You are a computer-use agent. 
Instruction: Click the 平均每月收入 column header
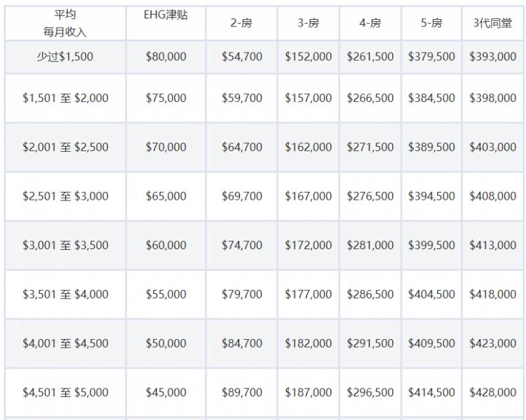click(65, 23)
